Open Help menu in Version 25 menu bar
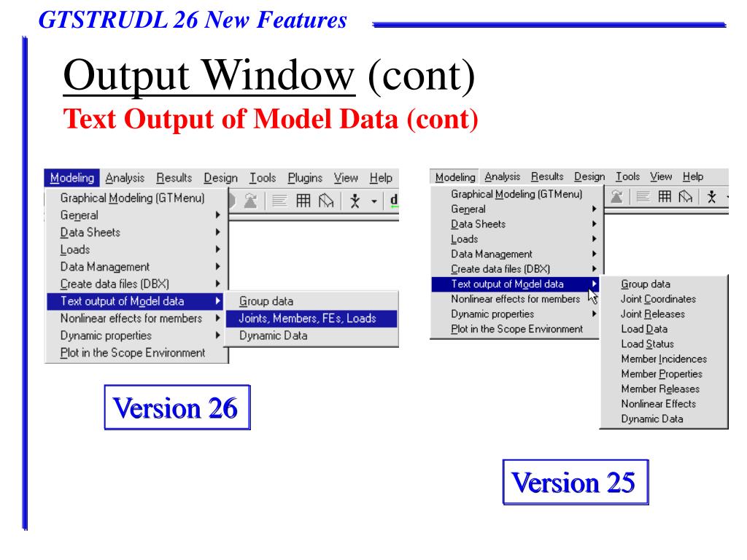Viewport: 747px width, 560px height. (x=693, y=176)
